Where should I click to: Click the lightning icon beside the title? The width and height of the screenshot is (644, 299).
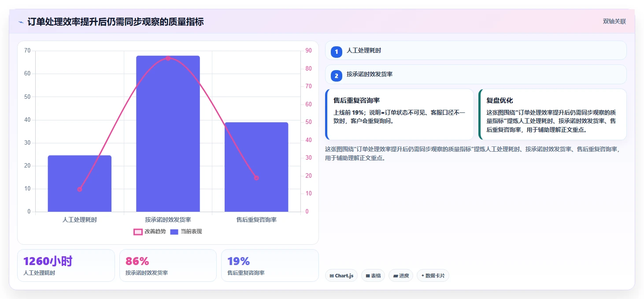pyautogui.click(x=21, y=22)
